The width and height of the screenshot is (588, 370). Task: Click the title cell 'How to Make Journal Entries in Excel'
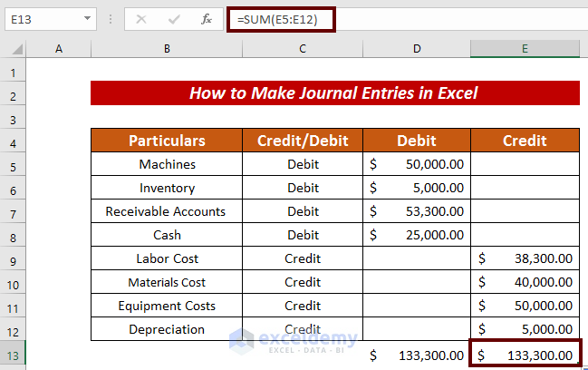[x=335, y=92]
